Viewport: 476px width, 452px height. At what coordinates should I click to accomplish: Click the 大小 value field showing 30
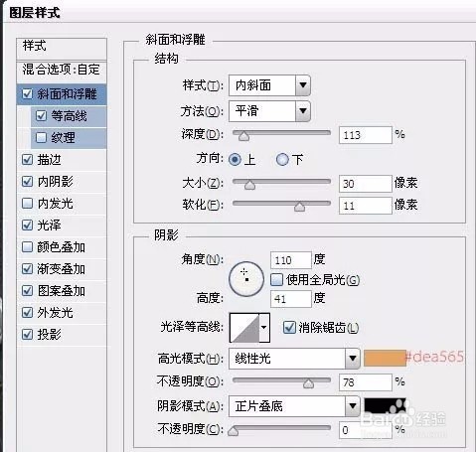366,184
